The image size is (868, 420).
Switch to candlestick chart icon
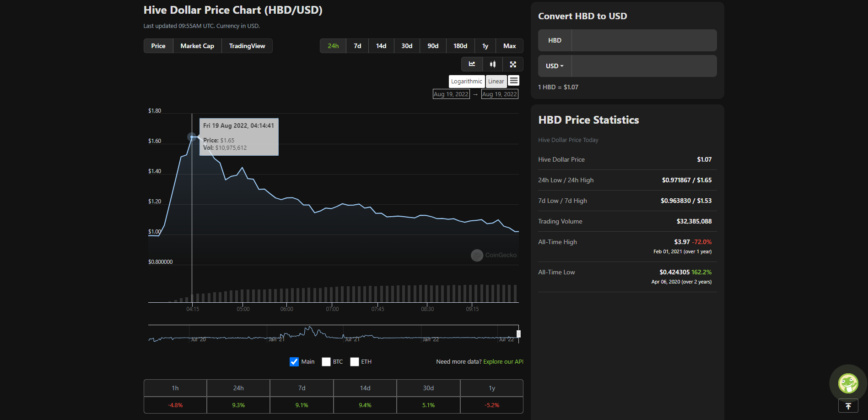[492, 64]
